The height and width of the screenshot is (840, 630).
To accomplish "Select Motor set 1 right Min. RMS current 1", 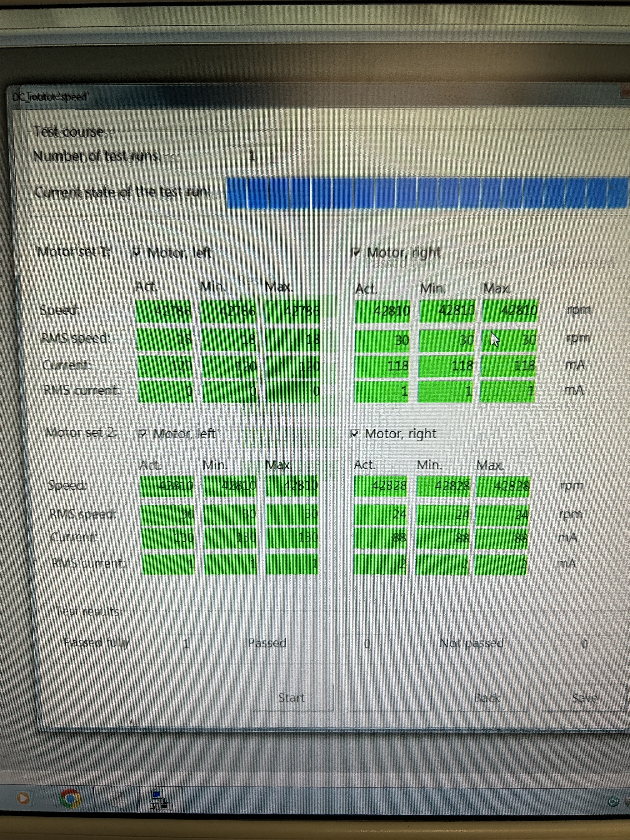I will (445, 391).
